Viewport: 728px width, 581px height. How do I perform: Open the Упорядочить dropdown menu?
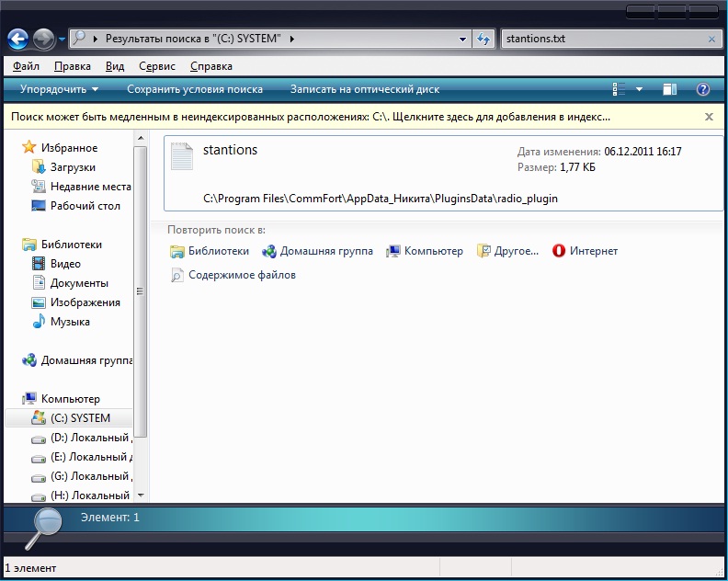59,89
